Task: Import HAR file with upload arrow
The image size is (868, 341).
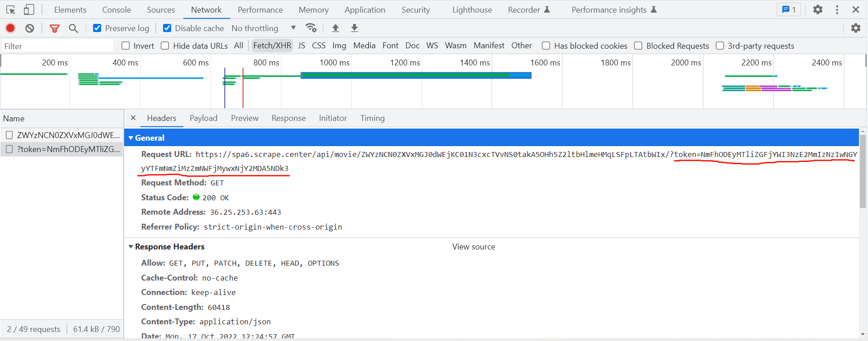Action: (336, 28)
